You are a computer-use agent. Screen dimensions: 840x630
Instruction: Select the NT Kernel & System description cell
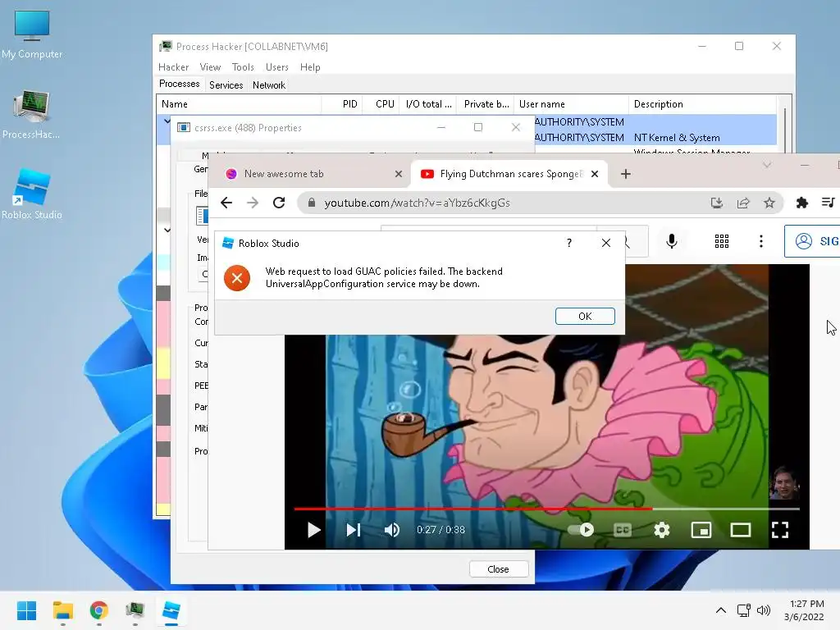click(x=677, y=138)
